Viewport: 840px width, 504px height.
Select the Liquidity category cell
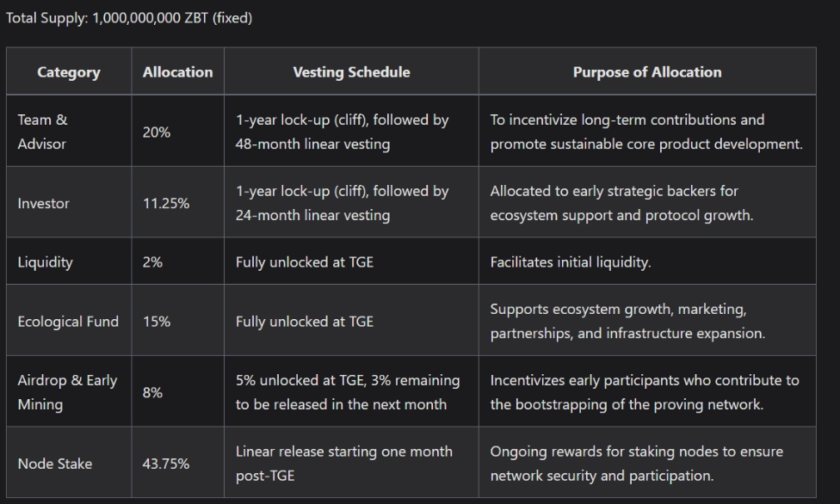[x=45, y=262]
